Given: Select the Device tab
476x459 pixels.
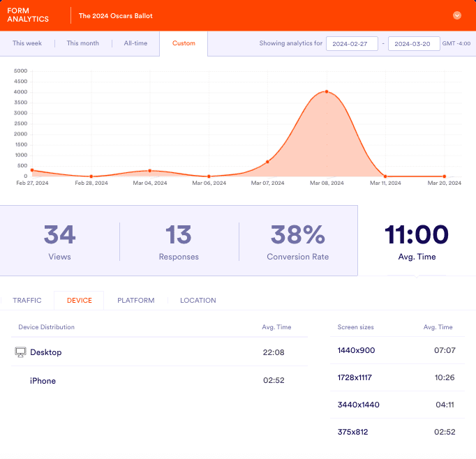Looking at the screenshot, I should pyautogui.click(x=79, y=301).
